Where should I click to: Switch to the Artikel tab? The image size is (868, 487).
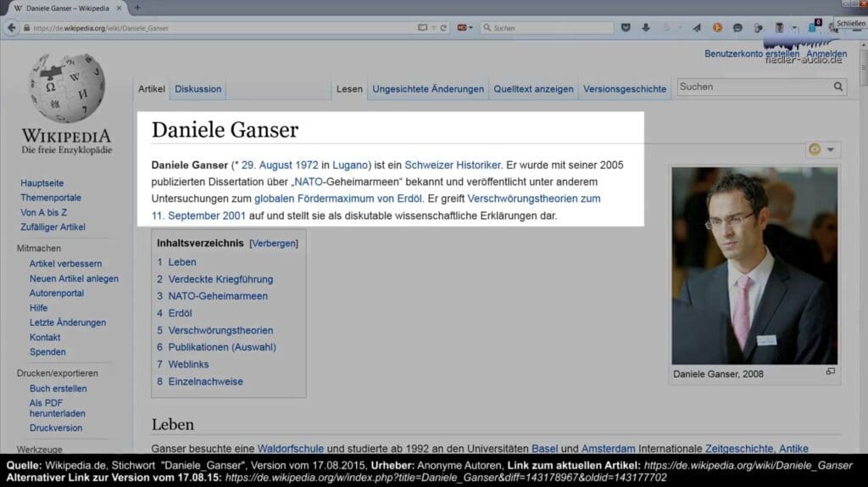(x=151, y=88)
